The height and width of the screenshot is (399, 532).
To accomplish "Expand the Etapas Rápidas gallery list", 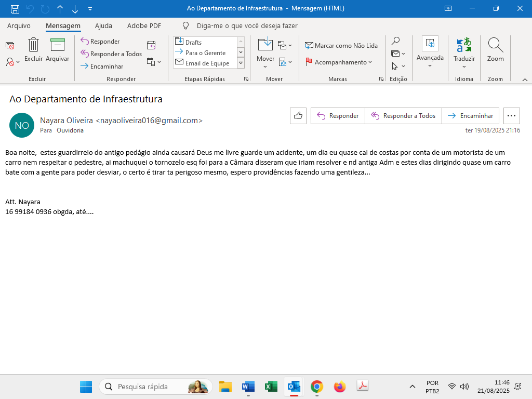I will coord(241,63).
